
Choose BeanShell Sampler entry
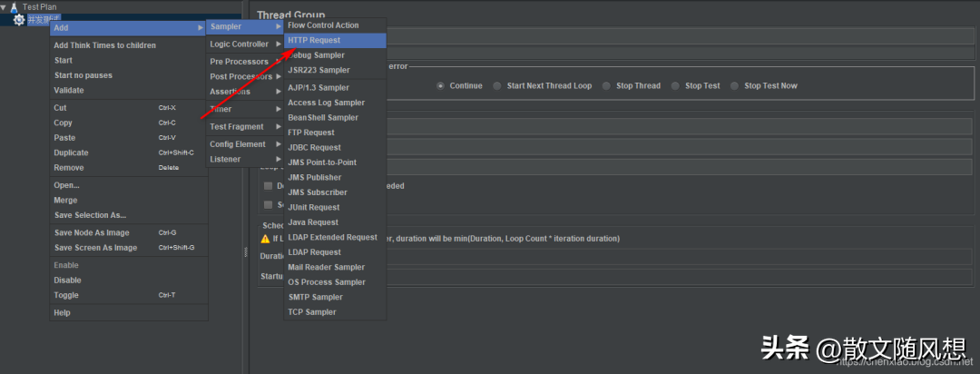pyautogui.click(x=335, y=118)
